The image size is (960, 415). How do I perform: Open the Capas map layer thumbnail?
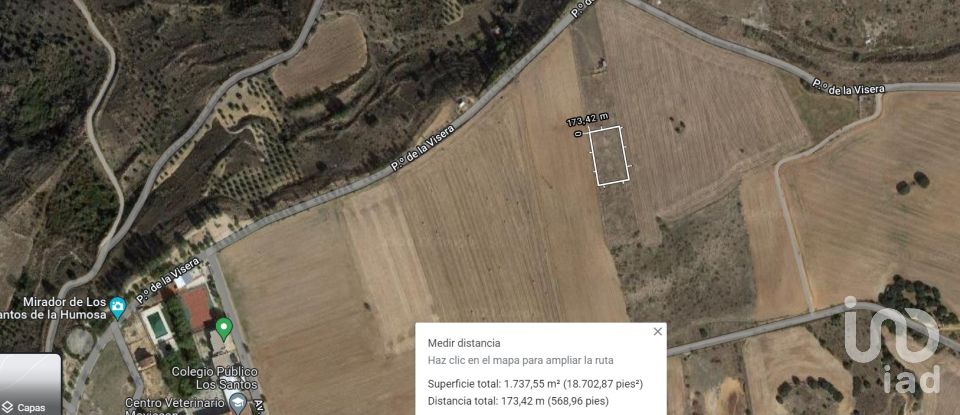coord(29,384)
